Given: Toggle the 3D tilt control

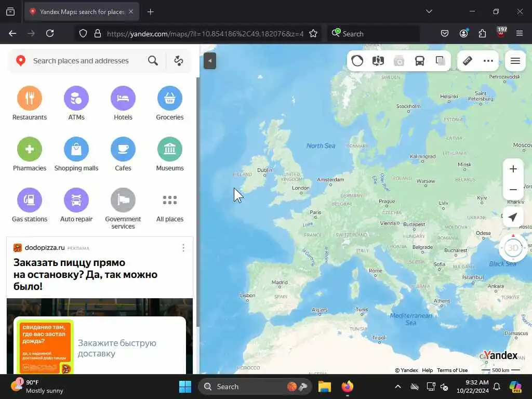Looking at the screenshot, I should (513, 248).
